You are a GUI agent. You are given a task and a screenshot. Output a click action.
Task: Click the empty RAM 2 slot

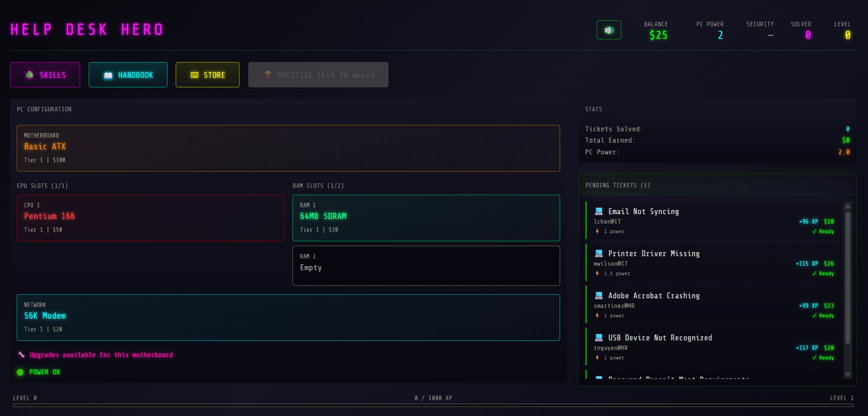tap(426, 266)
